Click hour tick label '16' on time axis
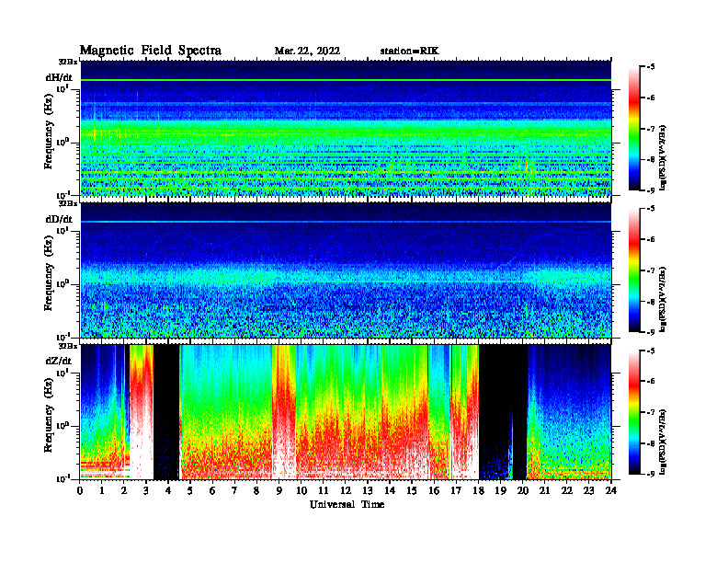 (434, 491)
